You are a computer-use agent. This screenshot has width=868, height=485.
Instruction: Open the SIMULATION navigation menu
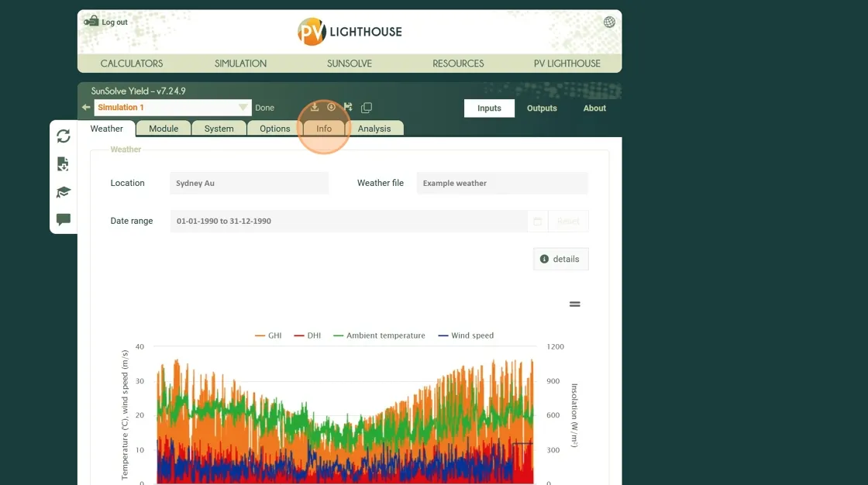240,64
